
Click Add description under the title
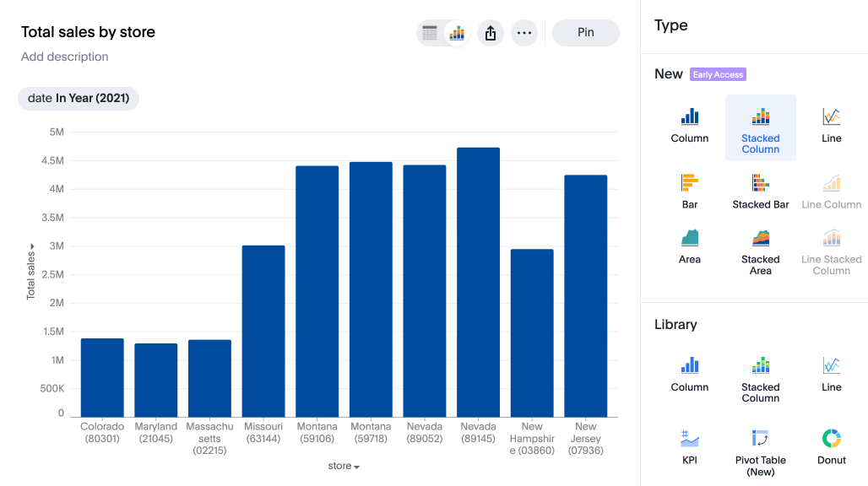[x=64, y=57]
